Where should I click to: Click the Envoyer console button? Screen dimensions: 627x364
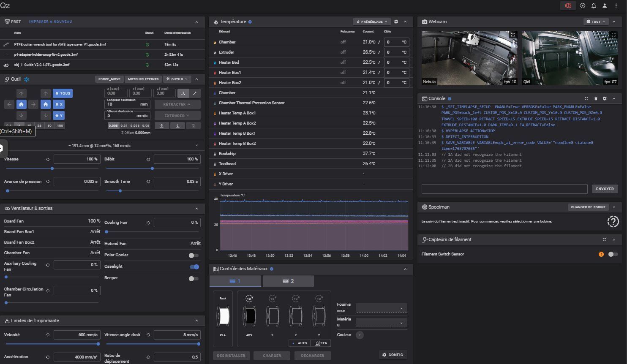click(x=605, y=189)
